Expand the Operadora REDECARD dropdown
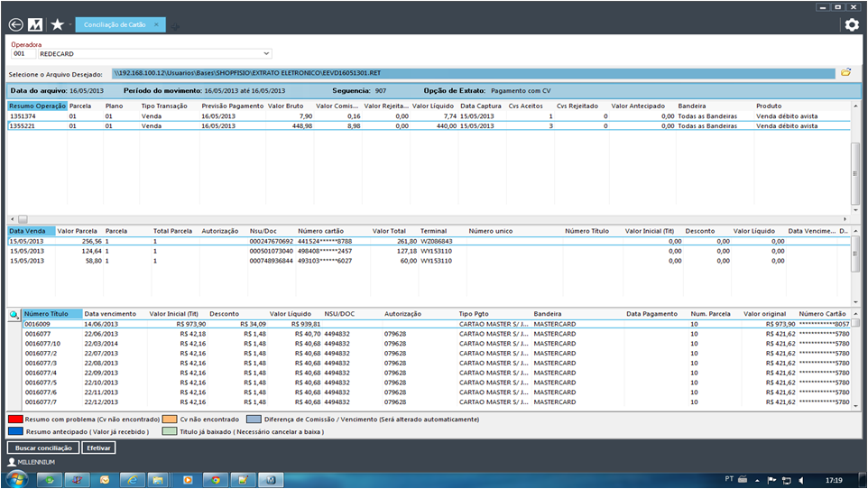This screenshot has width=868, height=489. tap(266, 53)
